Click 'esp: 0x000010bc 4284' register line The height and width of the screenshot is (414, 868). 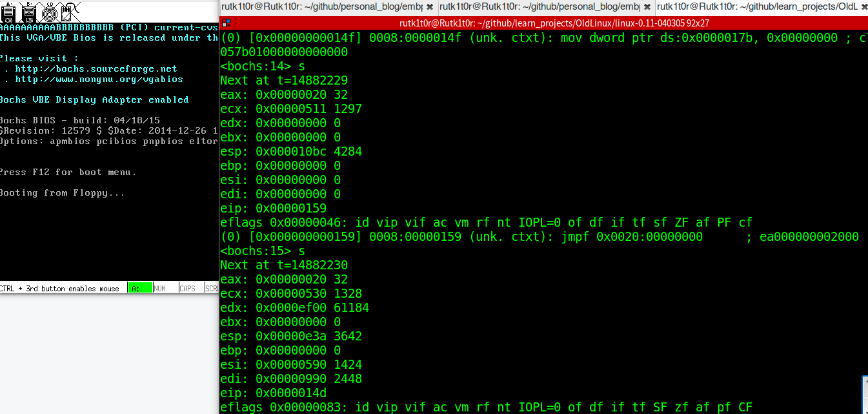coord(291,151)
